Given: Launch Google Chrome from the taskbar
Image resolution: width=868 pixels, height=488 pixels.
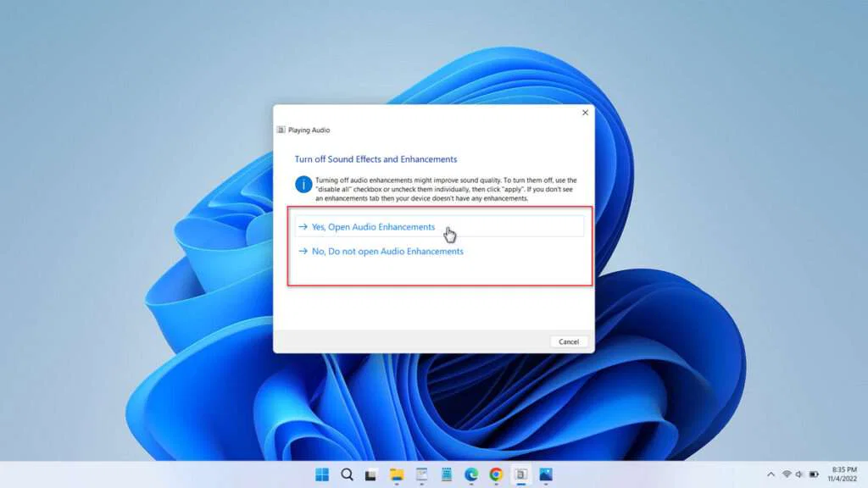Looking at the screenshot, I should 497,476.
